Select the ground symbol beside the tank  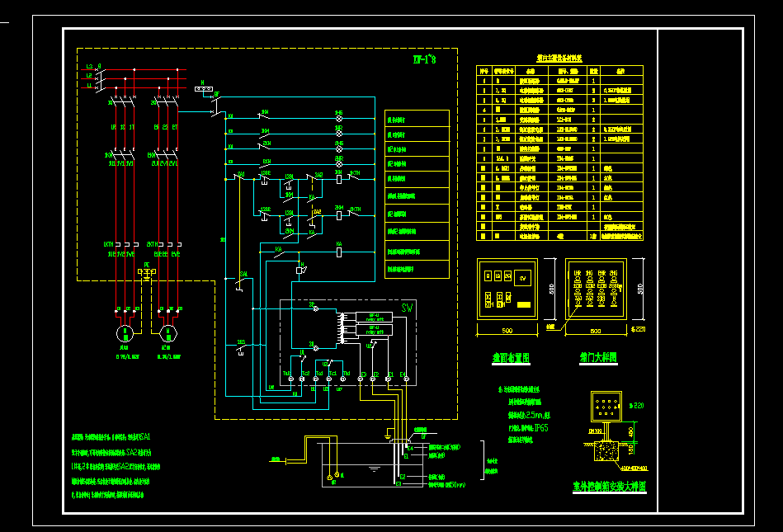coord(388,435)
